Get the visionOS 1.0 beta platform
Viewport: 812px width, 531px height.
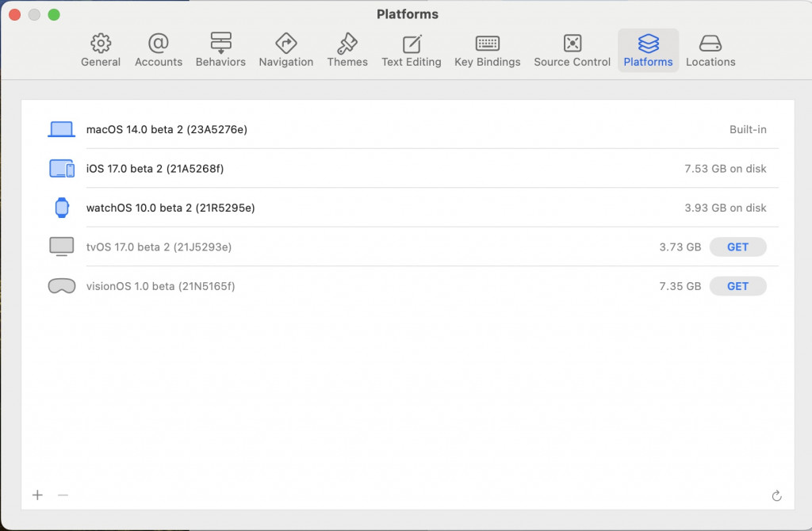[x=738, y=286]
